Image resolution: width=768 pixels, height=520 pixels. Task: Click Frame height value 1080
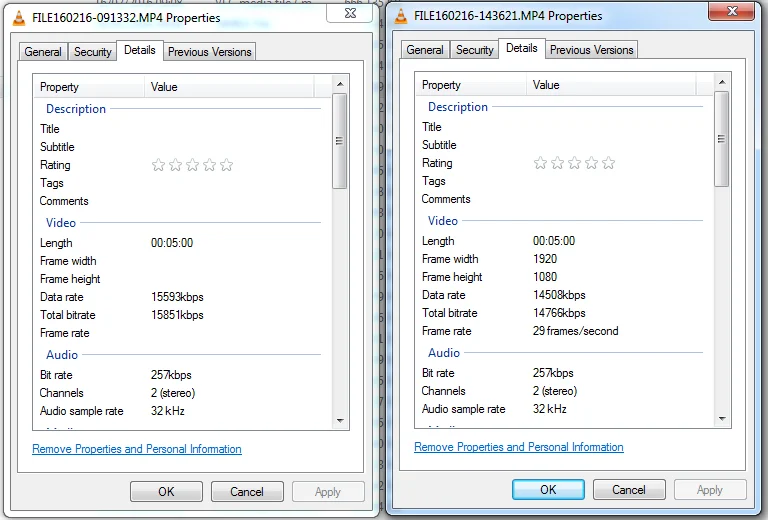[545, 277]
